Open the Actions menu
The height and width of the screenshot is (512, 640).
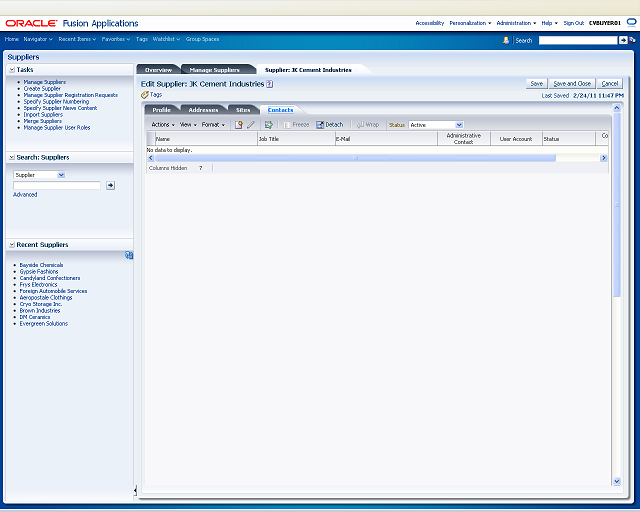[x=163, y=125]
